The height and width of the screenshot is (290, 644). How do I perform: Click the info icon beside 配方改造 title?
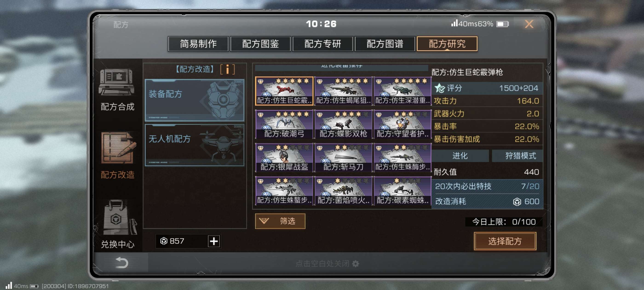(x=227, y=69)
